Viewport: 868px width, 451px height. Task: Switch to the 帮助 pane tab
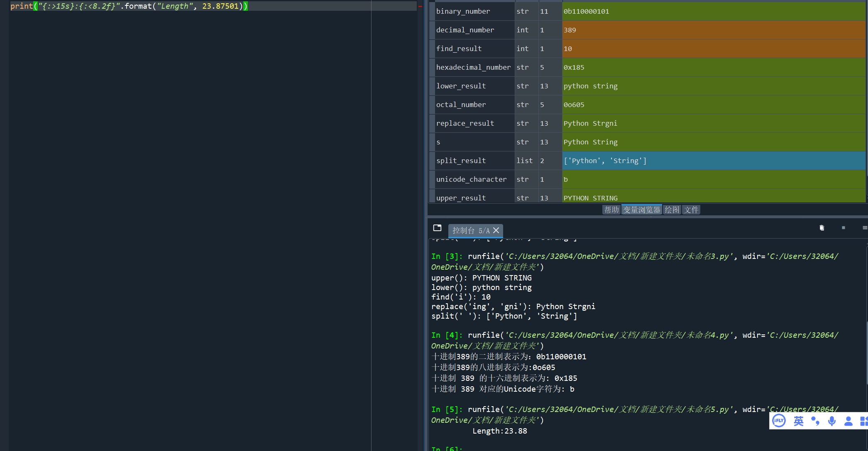click(611, 210)
